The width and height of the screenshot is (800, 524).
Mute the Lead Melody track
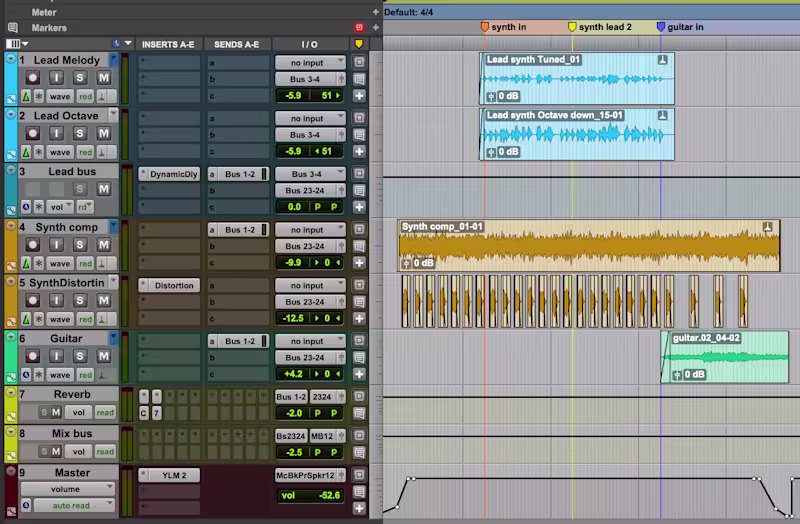[104, 78]
